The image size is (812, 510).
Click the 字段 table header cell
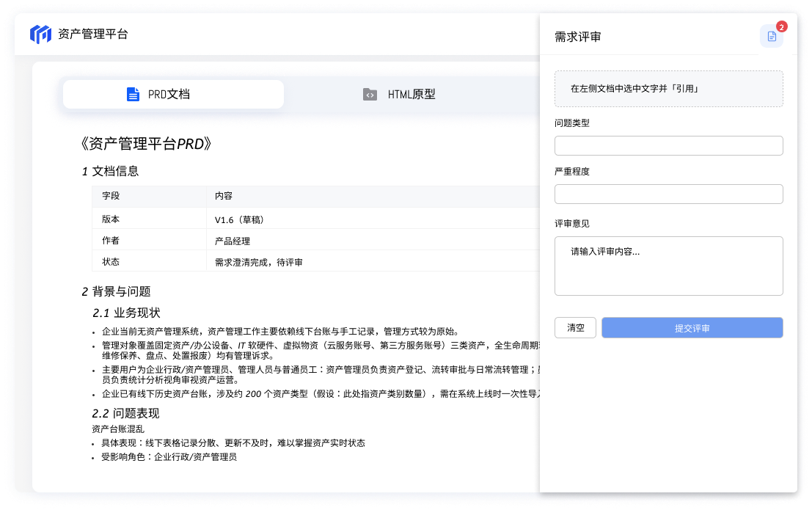pos(149,196)
